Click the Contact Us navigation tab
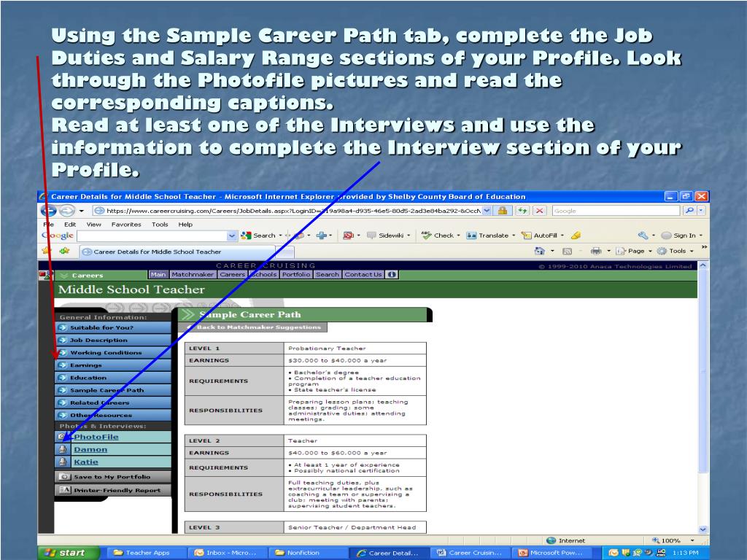Viewport: 747px width, 560px height. tap(363, 274)
